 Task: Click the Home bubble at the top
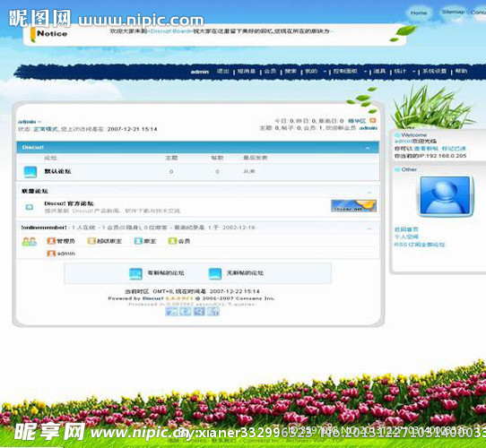419,13
